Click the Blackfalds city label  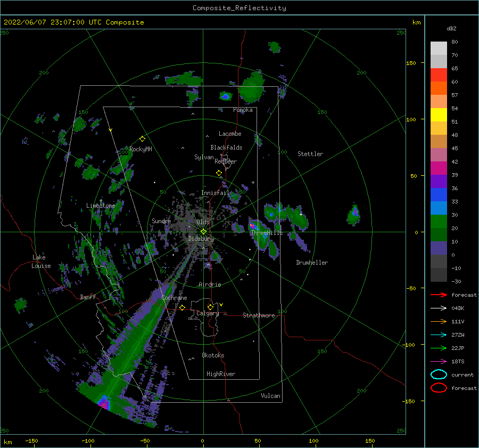pyautogui.click(x=226, y=148)
